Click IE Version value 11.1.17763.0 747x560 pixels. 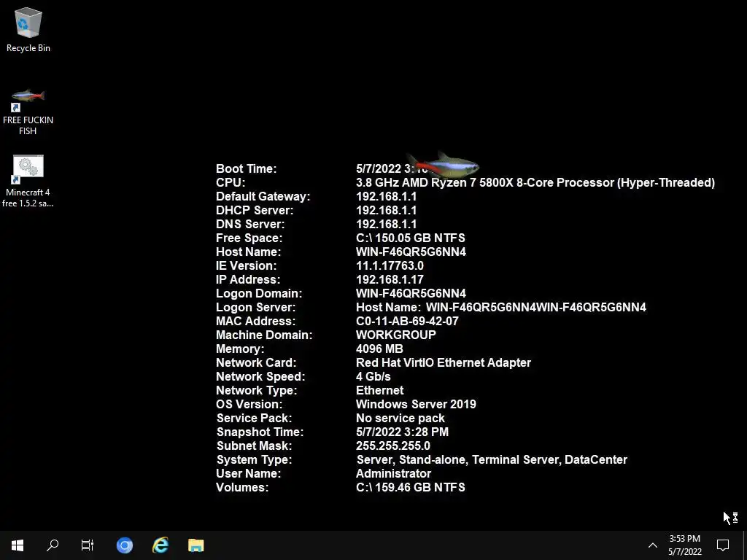390,265
